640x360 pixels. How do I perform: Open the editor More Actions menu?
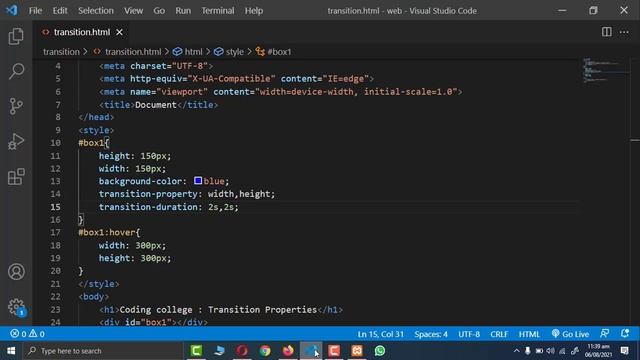click(624, 32)
